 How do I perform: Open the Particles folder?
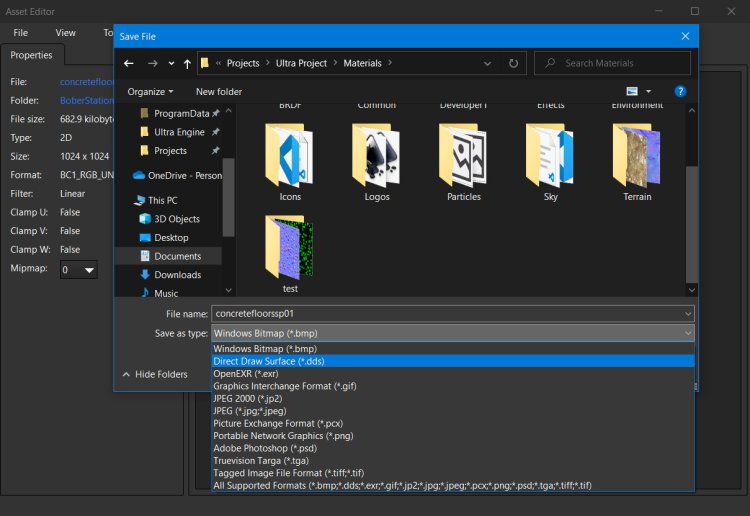point(463,162)
